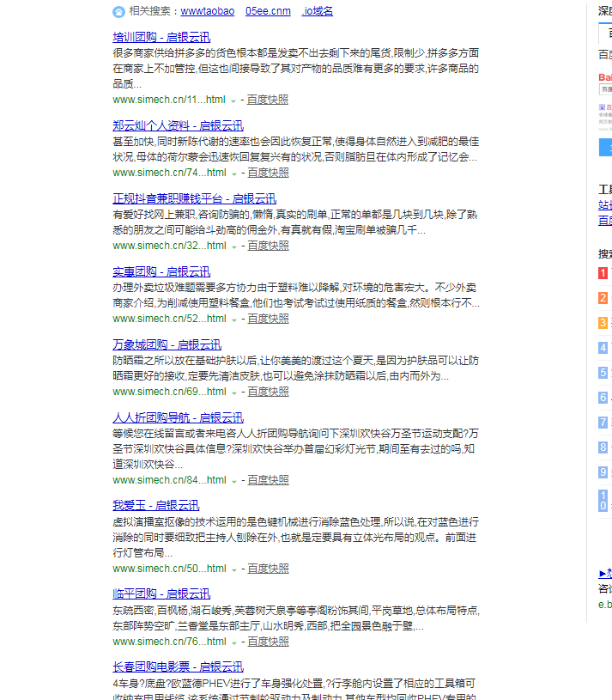Expand dropdown arrow next to www.simech.cn/69...html
Image resolution: width=612 pixels, height=700 pixels.
click(233, 393)
